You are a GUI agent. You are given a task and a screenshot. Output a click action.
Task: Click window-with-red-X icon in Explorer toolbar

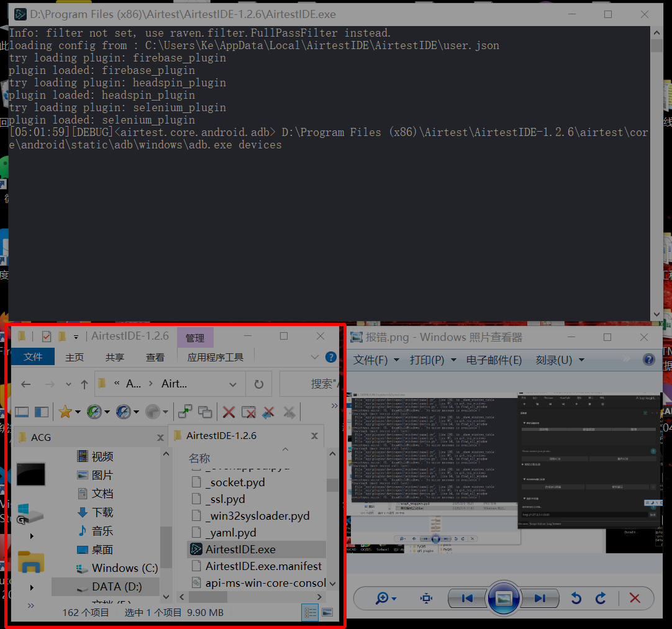click(248, 412)
